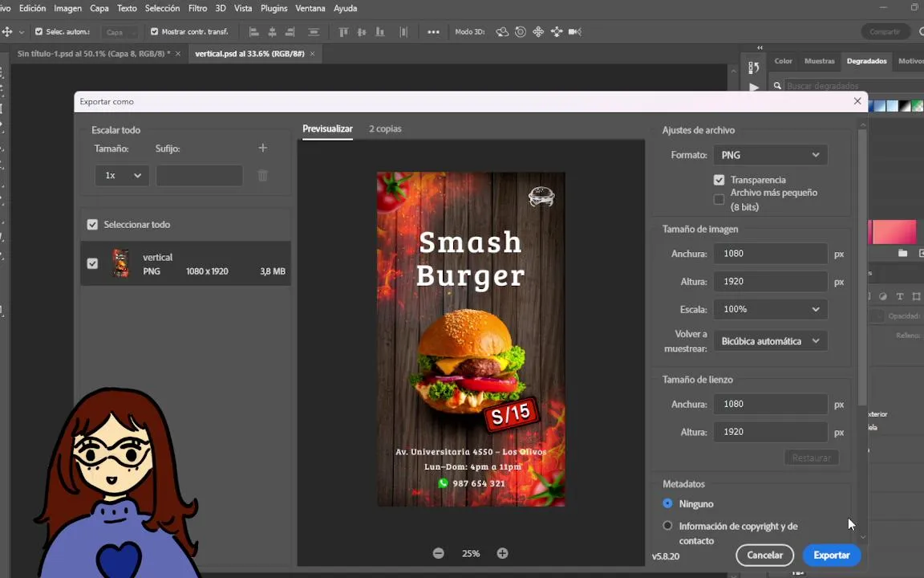Open Bicúbica automática resample dropdown
Screen dimensions: 924x578
[x=770, y=341]
